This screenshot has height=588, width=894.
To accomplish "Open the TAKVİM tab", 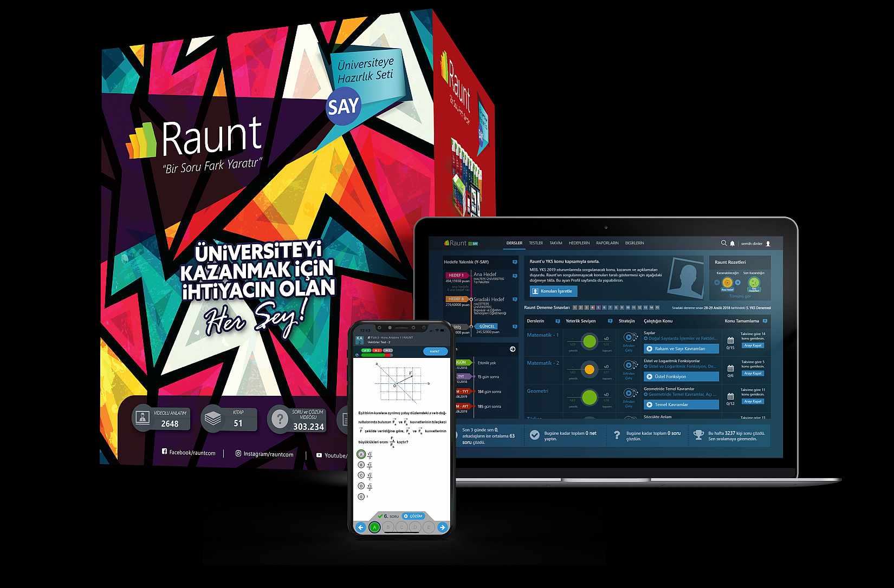I will click(x=556, y=243).
